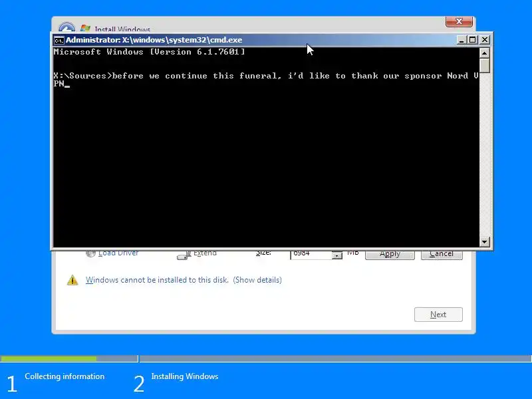Click the setup progress bar
The height and width of the screenshot is (399, 532).
click(x=266, y=358)
